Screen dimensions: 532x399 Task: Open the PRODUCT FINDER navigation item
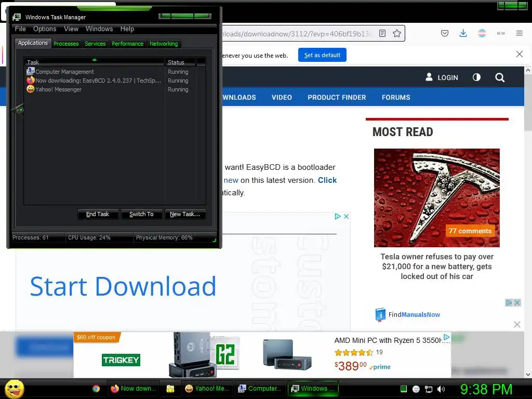[x=337, y=97]
